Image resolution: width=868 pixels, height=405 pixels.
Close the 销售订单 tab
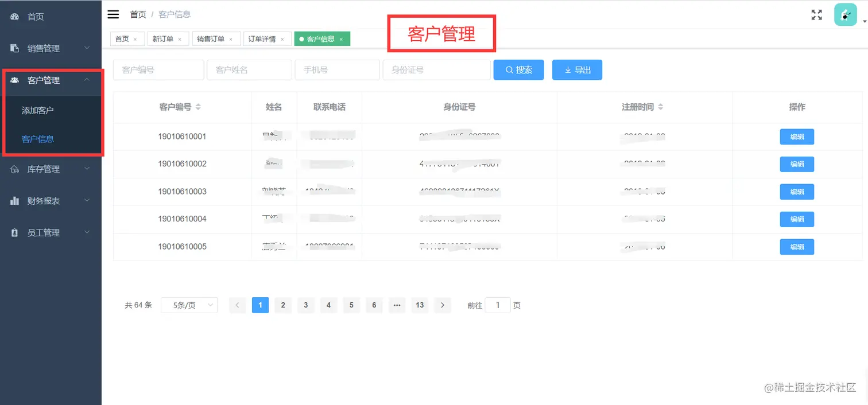point(231,39)
